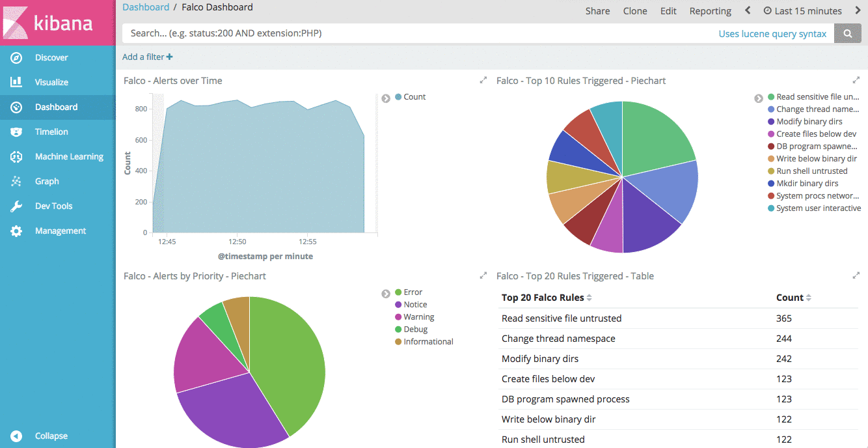Click Read sensitive file legend color dot
The image size is (868, 448).
771,97
